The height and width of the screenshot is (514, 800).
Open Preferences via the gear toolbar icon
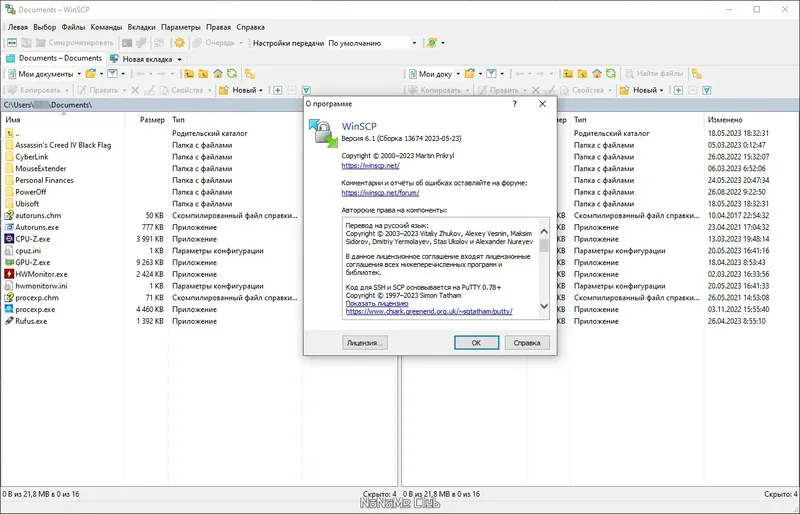pos(179,43)
